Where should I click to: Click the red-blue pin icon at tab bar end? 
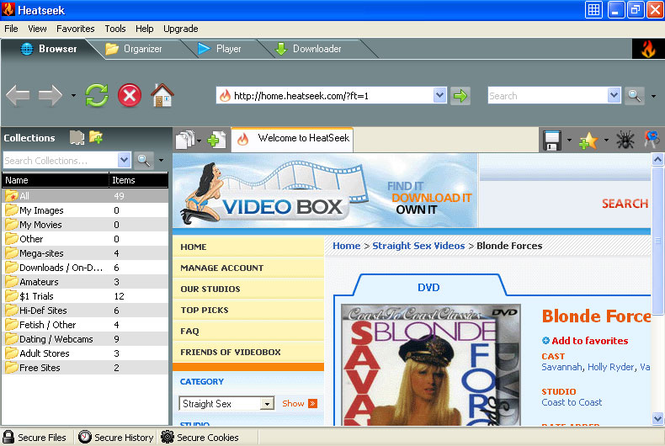[652, 139]
